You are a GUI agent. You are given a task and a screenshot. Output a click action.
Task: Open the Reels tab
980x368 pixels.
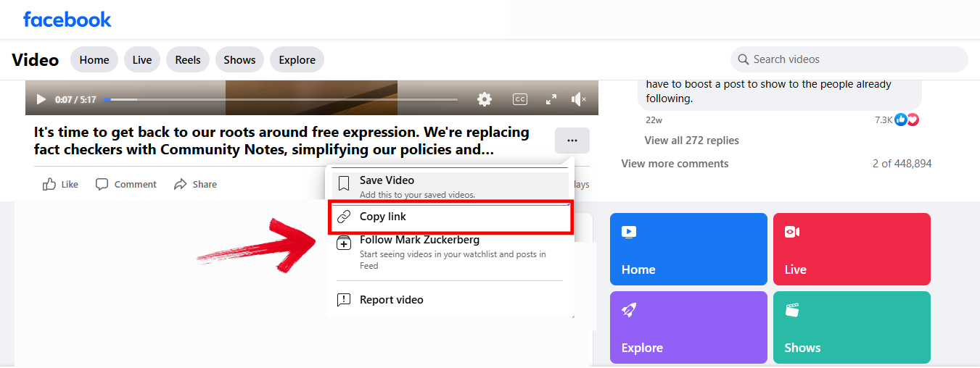188,59
